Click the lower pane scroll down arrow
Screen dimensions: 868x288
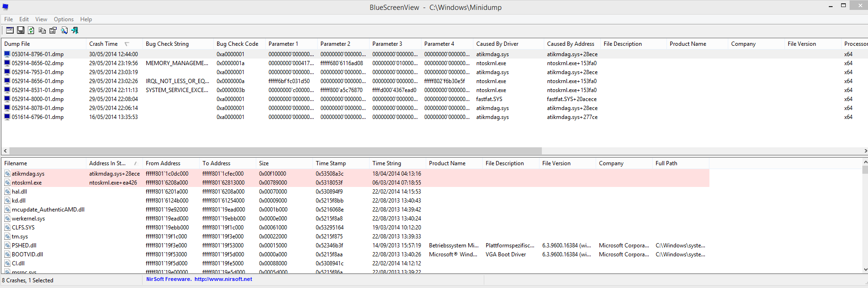click(x=865, y=270)
